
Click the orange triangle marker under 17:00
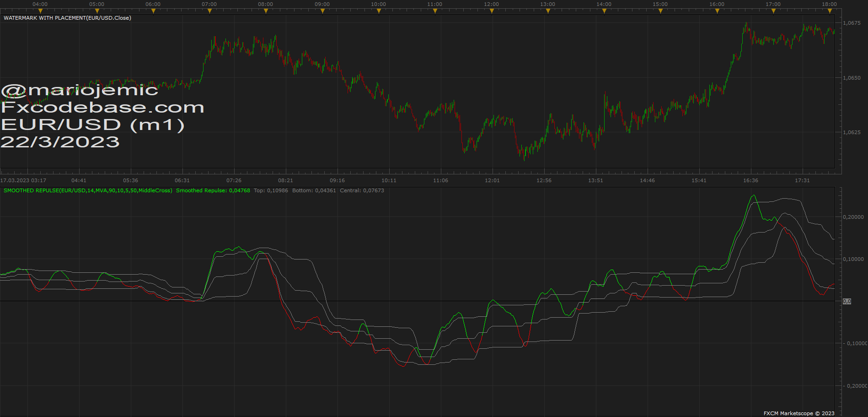(x=773, y=11)
